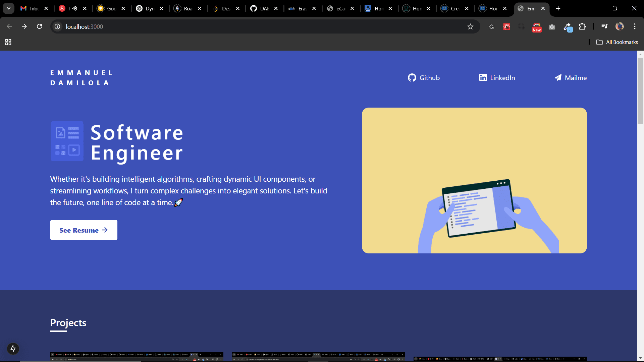Image resolution: width=644 pixels, height=362 pixels.
Task: Open the LinkedIn profile link
Action: [x=497, y=78]
